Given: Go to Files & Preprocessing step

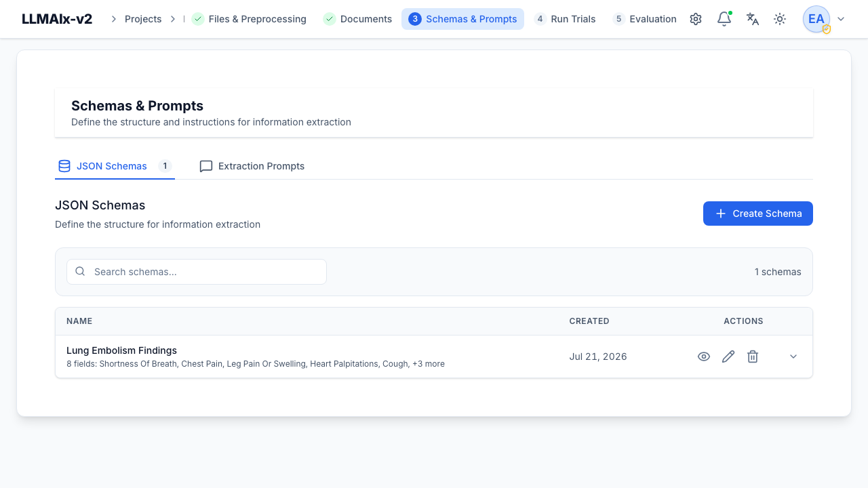Looking at the screenshot, I should click(249, 19).
